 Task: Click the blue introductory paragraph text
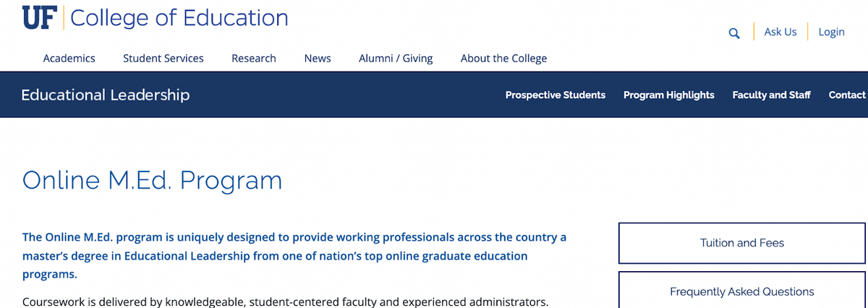point(295,256)
